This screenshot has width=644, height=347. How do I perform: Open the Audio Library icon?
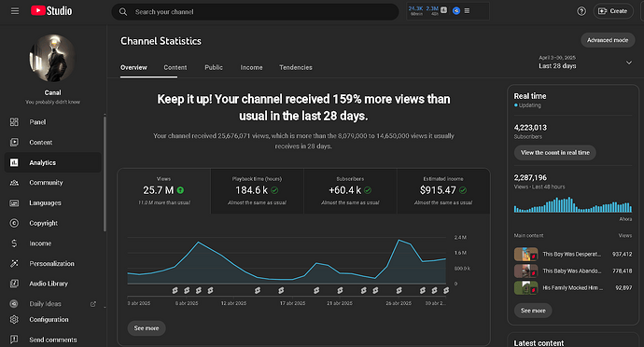point(14,284)
